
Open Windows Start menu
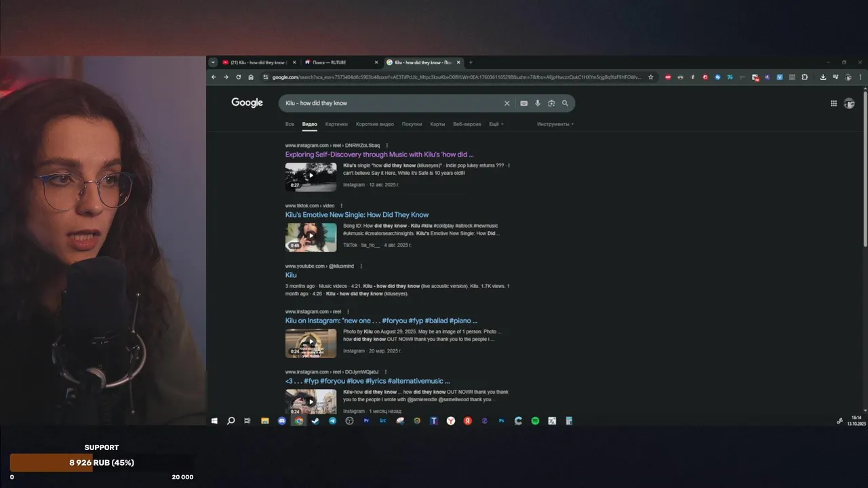pyautogui.click(x=214, y=421)
